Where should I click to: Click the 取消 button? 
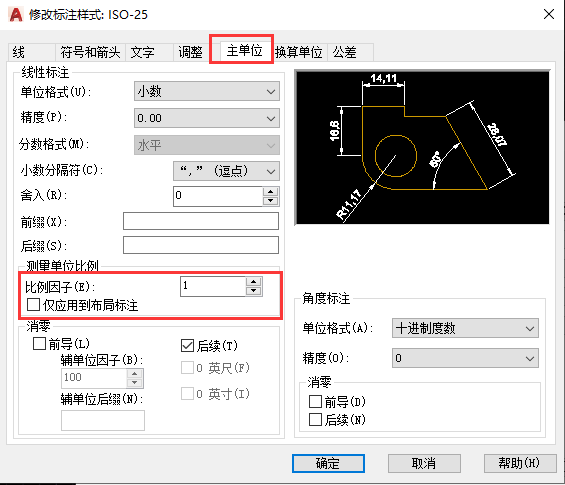click(424, 463)
